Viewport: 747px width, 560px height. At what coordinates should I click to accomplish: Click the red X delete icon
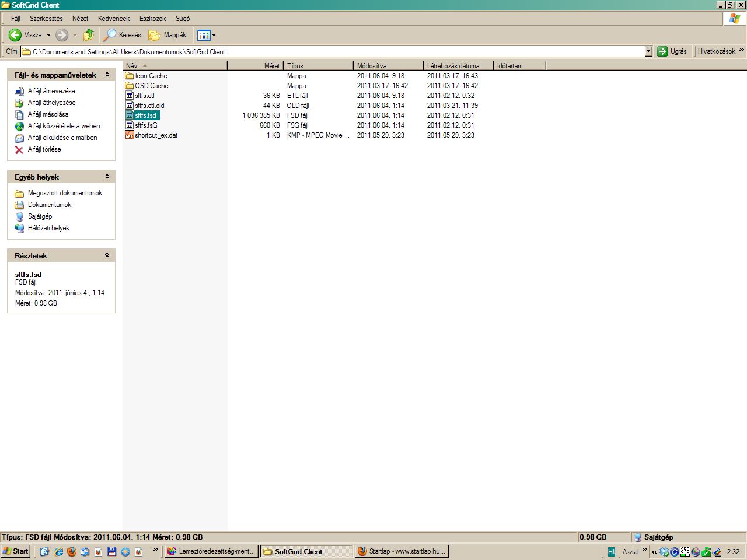coord(19,149)
